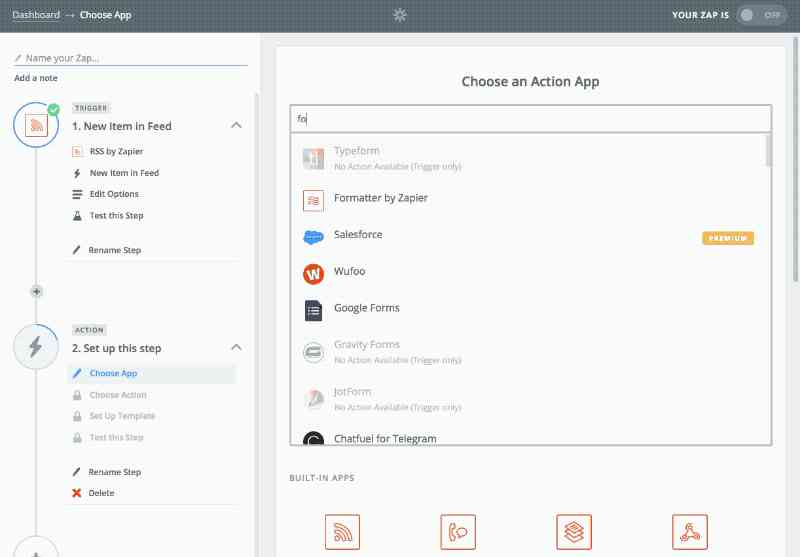
Task: Click the Wufoo W icon
Action: point(313,274)
